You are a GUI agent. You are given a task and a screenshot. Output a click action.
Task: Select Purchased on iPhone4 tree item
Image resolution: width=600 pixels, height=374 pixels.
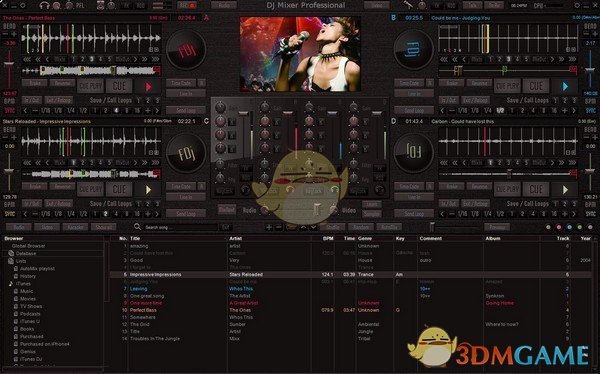coord(44,344)
